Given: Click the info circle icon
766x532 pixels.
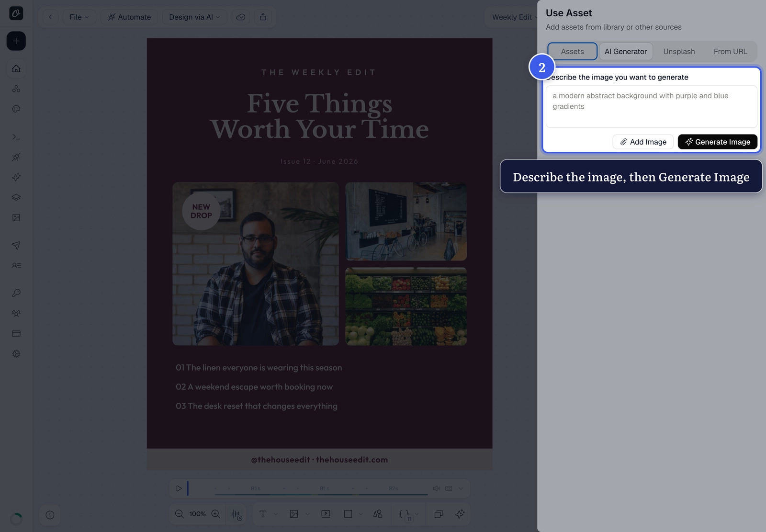Looking at the screenshot, I should [50, 515].
